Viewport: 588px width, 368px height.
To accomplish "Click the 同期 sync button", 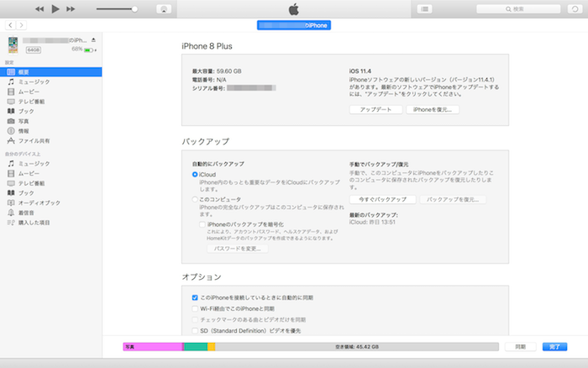I will pos(520,347).
